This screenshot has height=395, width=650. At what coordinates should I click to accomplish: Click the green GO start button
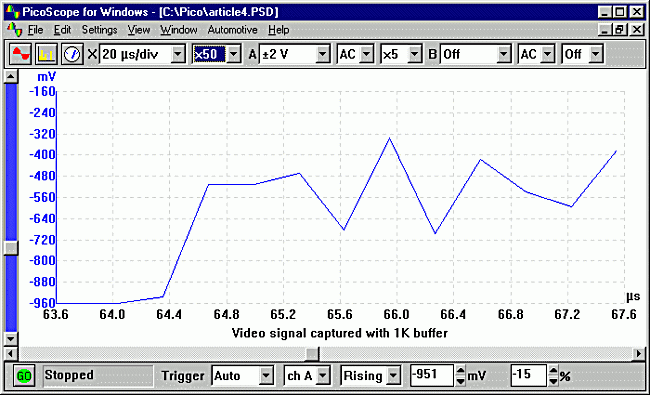(24, 376)
